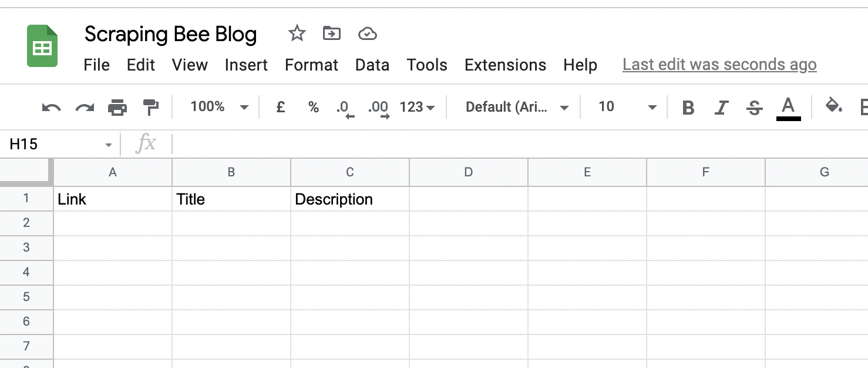This screenshot has width=868, height=368.
Task: Open the font family dropdown
Action: (514, 107)
